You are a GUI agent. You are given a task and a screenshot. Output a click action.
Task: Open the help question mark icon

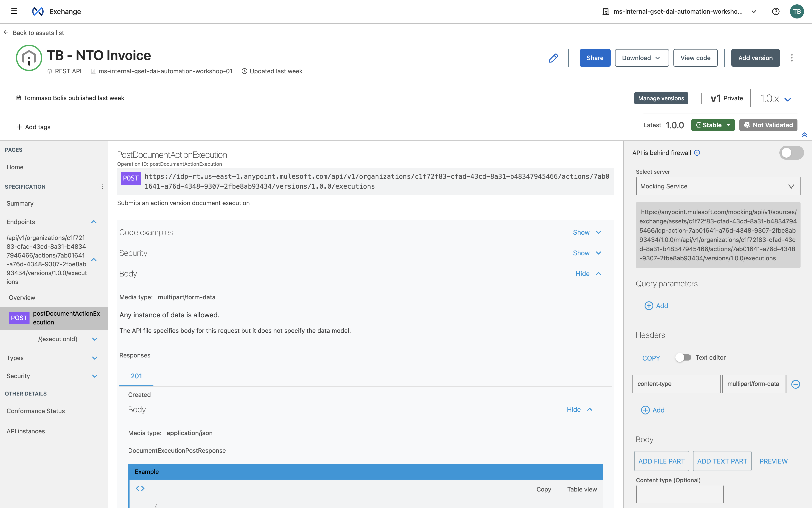[x=776, y=11]
